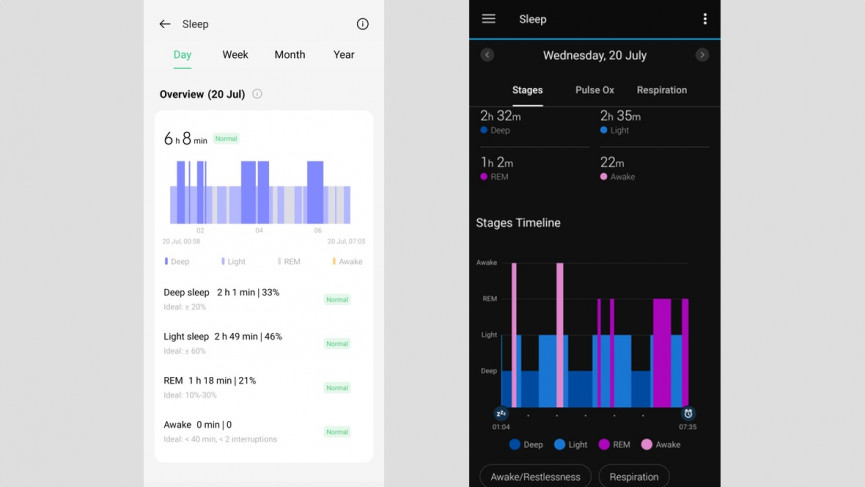
Task: Click the alarm clock icon at 07:35
Action: (x=688, y=414)
